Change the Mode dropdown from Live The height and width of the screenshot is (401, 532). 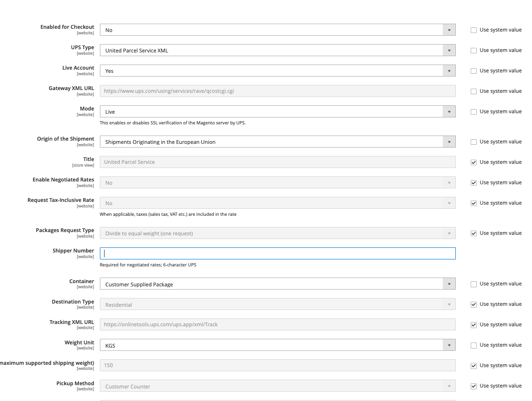[277, 112]
